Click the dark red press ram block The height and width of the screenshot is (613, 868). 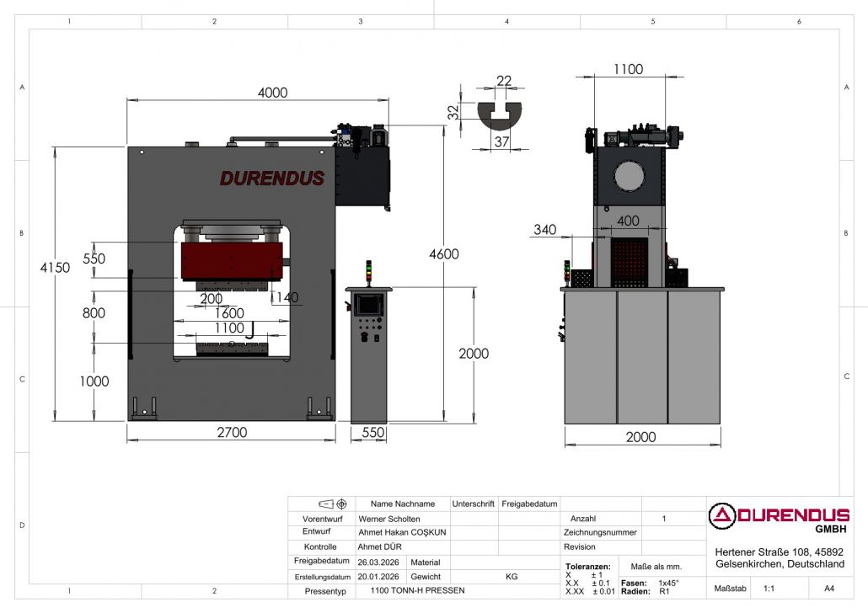pos(233,259)
